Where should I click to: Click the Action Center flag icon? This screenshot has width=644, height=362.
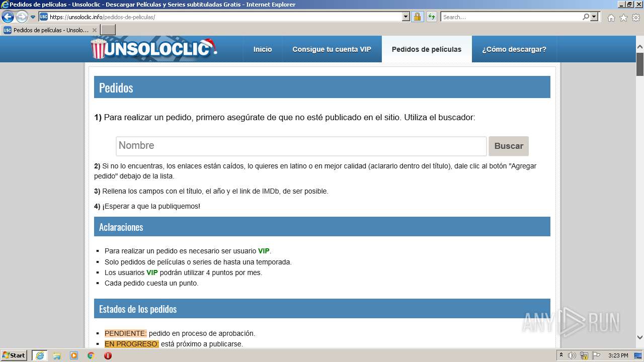tap(596, 355)
